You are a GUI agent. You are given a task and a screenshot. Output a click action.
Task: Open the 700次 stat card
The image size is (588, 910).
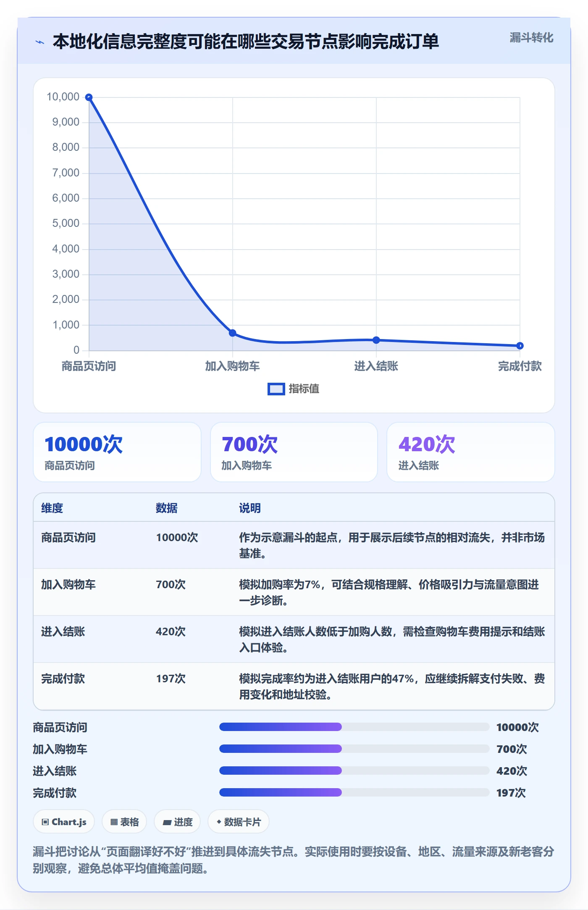[294, 452]
